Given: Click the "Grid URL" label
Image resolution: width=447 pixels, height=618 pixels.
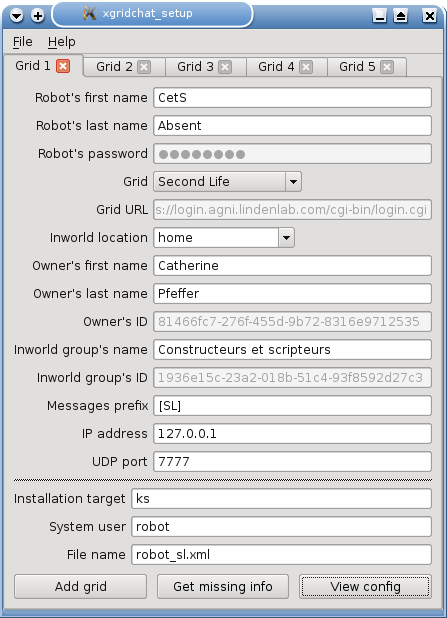Looking at the screenshot, I should point(122,210).
